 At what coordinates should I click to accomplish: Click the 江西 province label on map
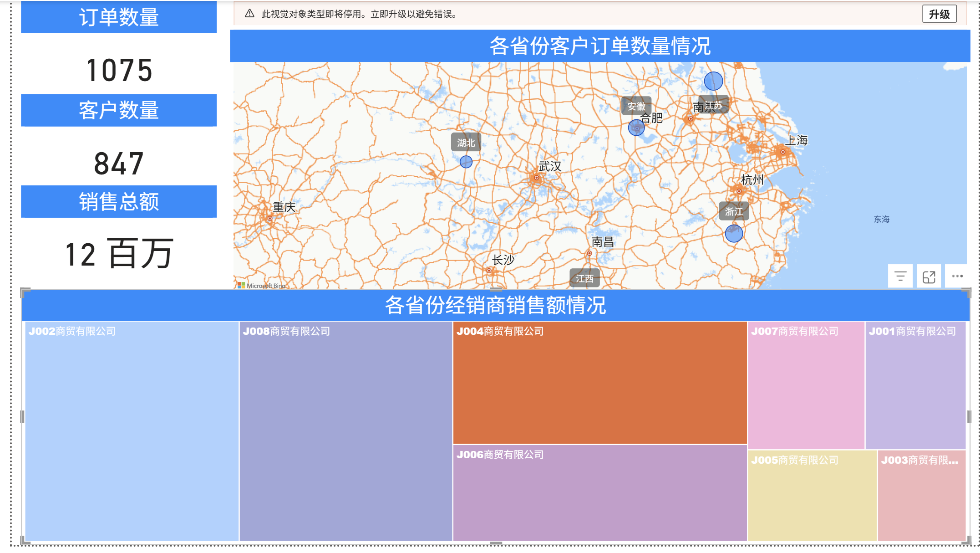click(x=584, y=278)
